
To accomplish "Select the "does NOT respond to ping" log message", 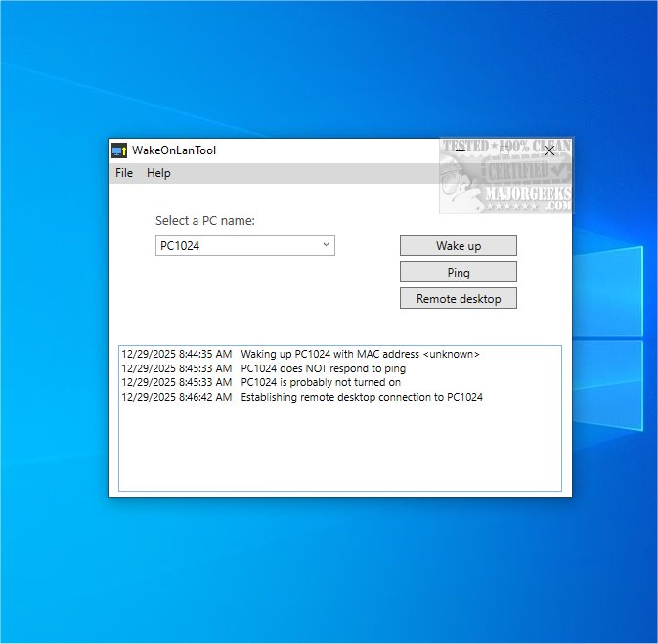I will point(323,368).
